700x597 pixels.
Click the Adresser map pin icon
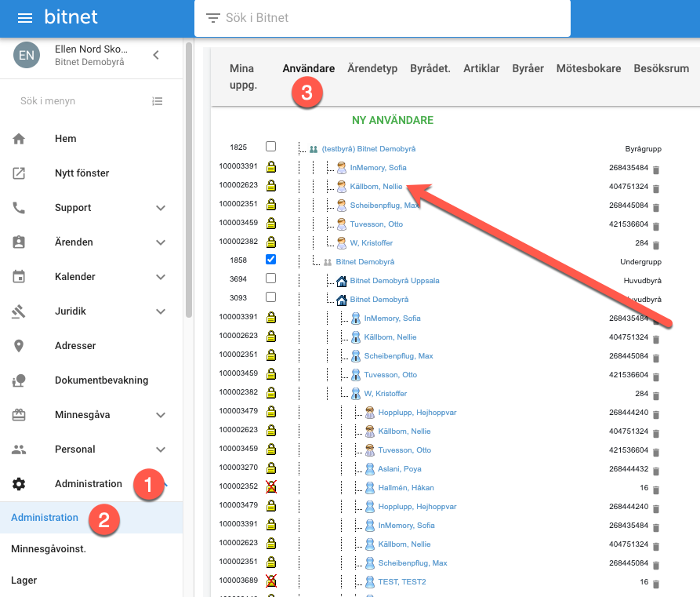pyautogui.click(x=19, y=346)
